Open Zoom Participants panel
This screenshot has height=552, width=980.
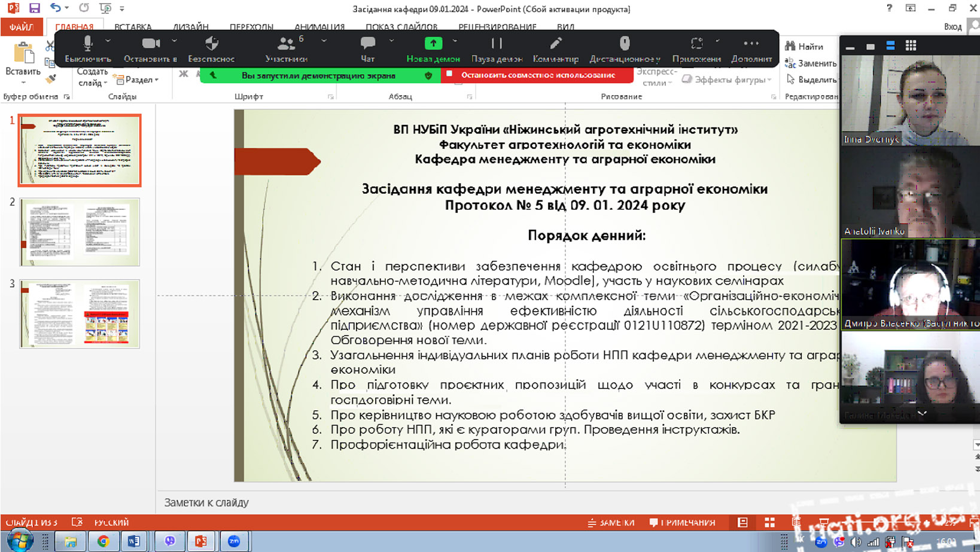tap(286, 48)
